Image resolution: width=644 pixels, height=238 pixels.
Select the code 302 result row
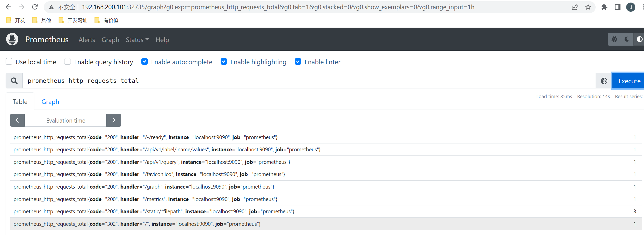point(326,224)
